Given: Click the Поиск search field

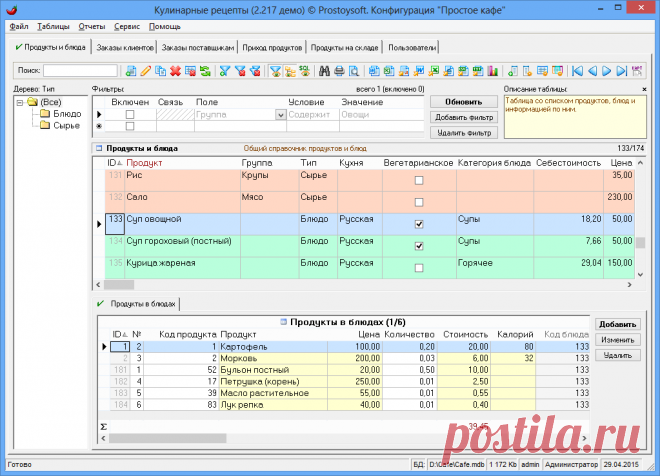Looking at the screenshot, I should pyautogui.click(x=80, y=71).
